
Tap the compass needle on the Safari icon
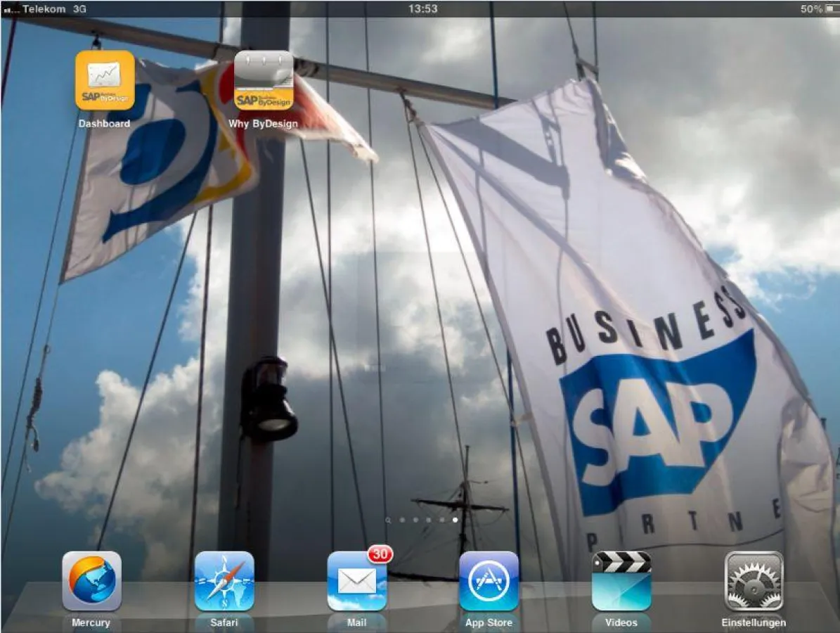[225, 579]
